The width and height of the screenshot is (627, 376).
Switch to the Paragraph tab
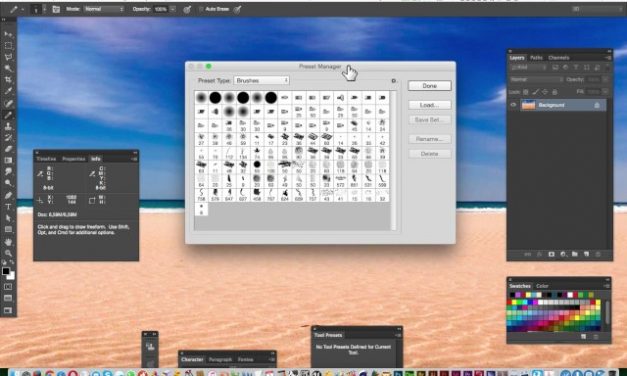click(220, 360)
